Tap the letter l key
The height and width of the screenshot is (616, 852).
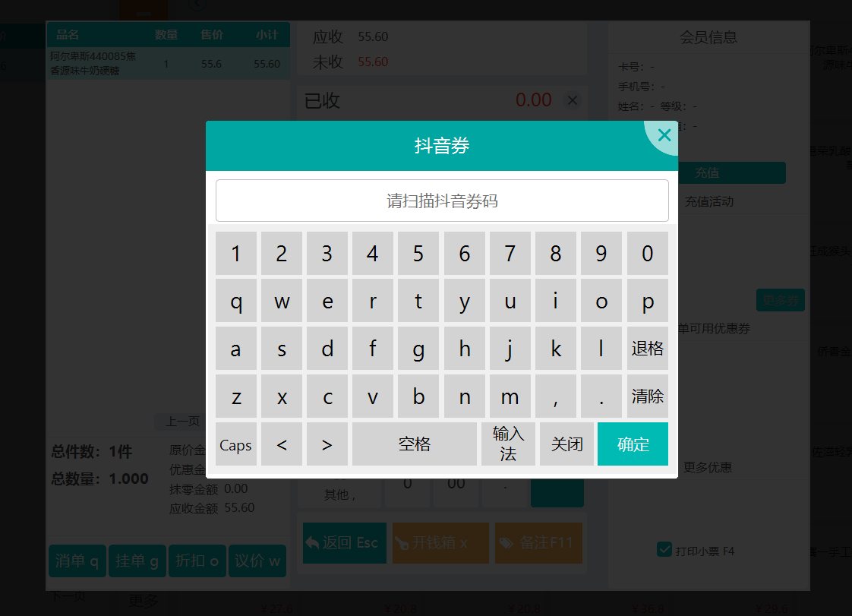pos(601,349)
